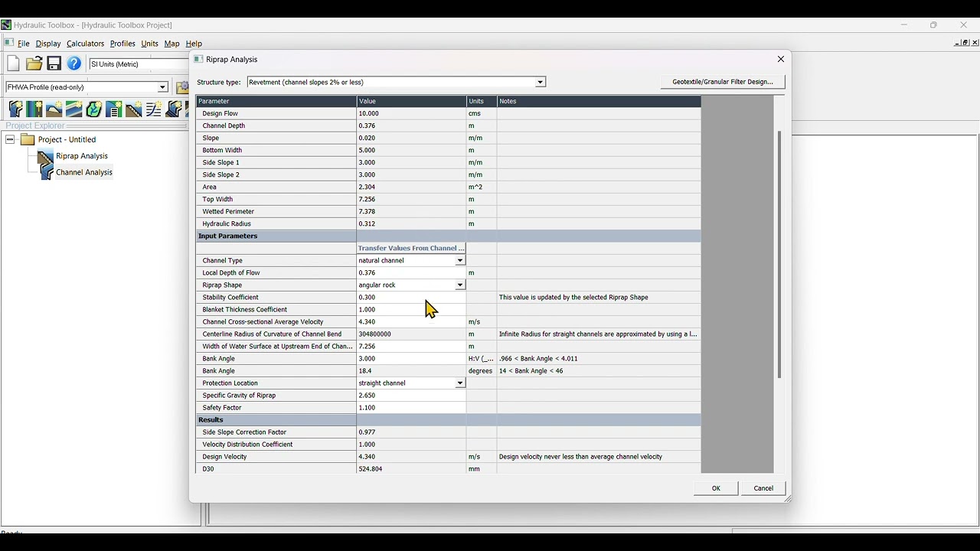Collapse the Project - Untitled tree node
The image size is (980, 551).
tap(10, 139)
